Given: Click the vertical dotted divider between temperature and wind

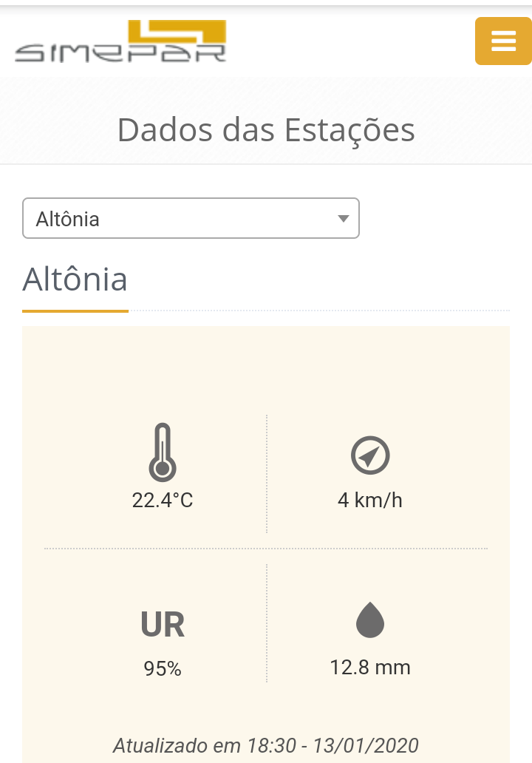Looking at the screenshot, I should [x=267, y=473].
